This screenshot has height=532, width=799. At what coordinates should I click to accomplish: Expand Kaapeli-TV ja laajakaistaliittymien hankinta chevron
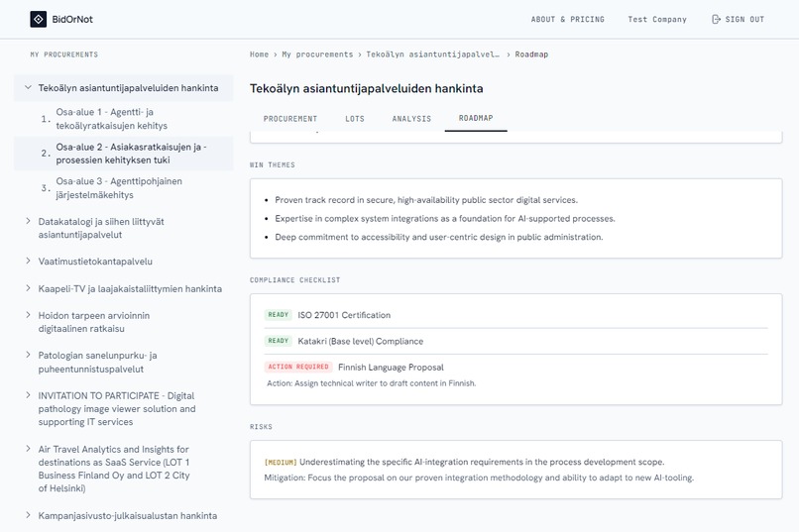pos(28,288)
